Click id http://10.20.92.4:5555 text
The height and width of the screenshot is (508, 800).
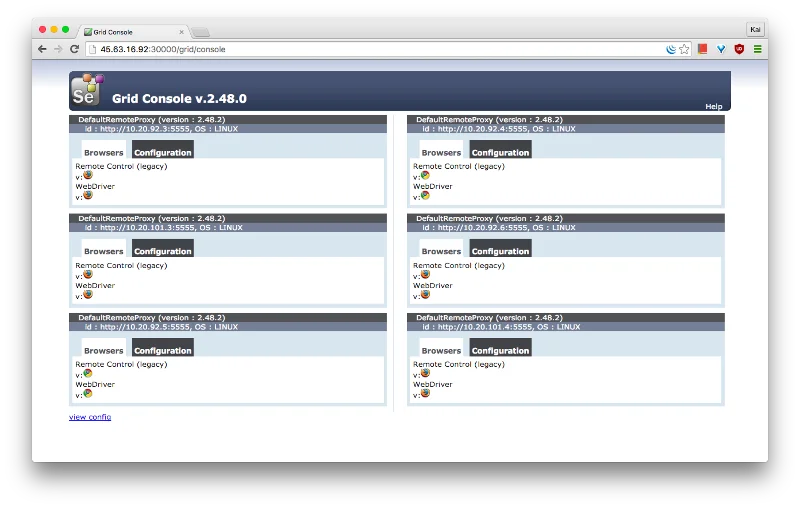[x=498, y=129]
